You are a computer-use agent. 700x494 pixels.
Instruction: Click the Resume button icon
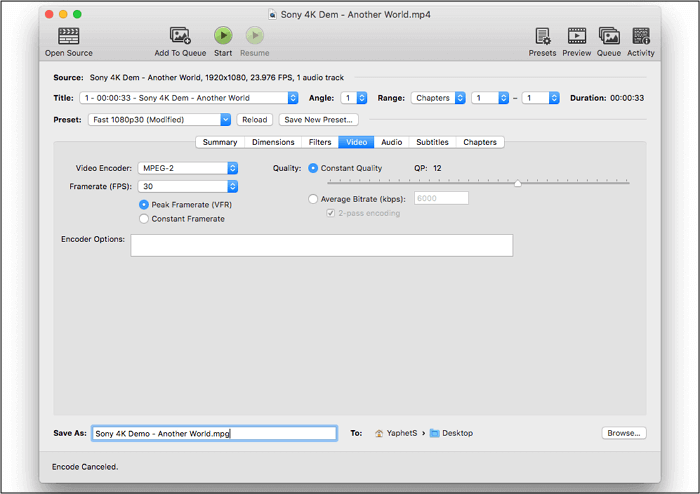click(x=255, y=35)
